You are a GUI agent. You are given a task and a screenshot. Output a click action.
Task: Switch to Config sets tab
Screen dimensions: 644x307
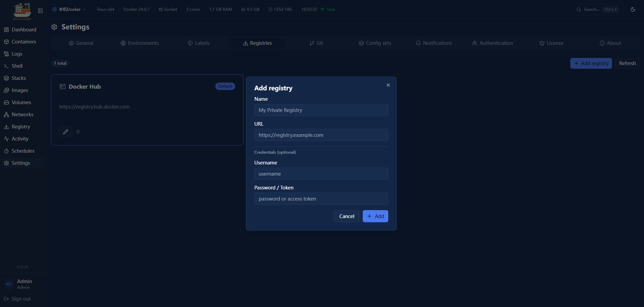coord(375,43)
